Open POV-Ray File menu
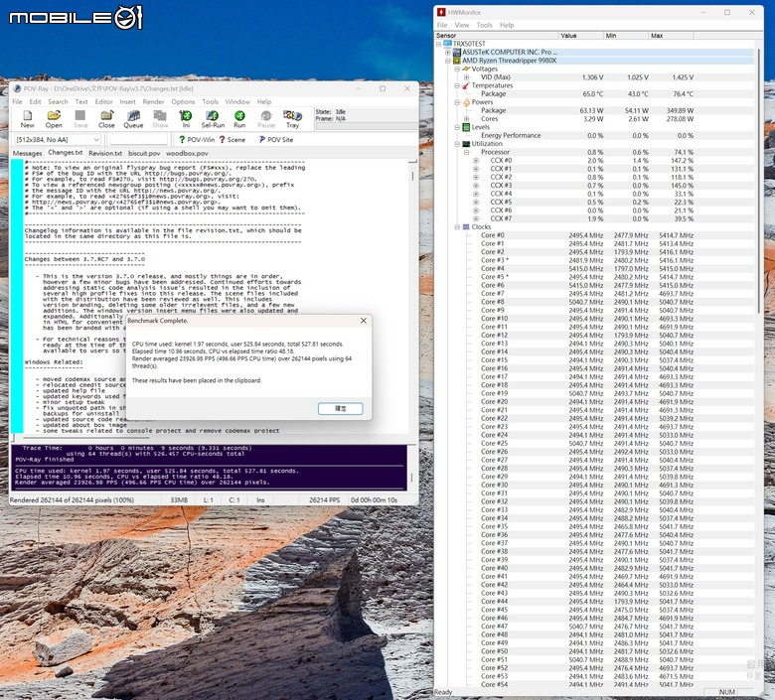The height and width of the screenshot is (700, 775). click(17, 101)
